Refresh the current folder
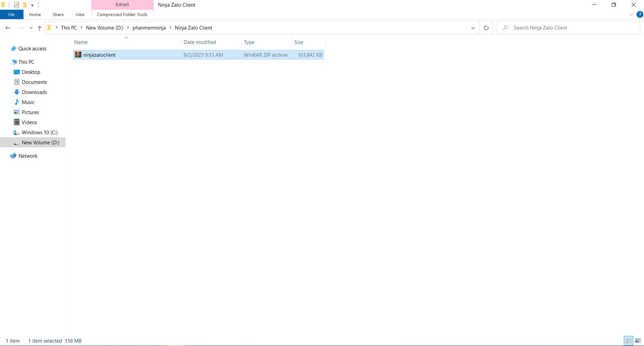 pos(486,28)
